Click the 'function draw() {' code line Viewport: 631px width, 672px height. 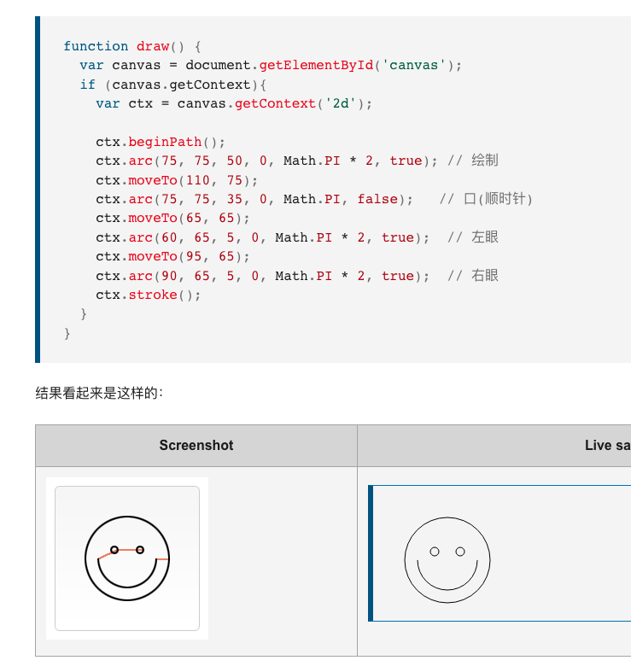[x=132, y=46]
